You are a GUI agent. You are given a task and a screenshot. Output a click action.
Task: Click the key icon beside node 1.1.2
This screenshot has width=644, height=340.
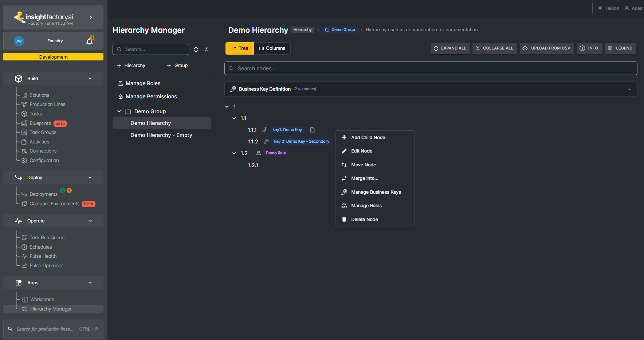(266, 142)
